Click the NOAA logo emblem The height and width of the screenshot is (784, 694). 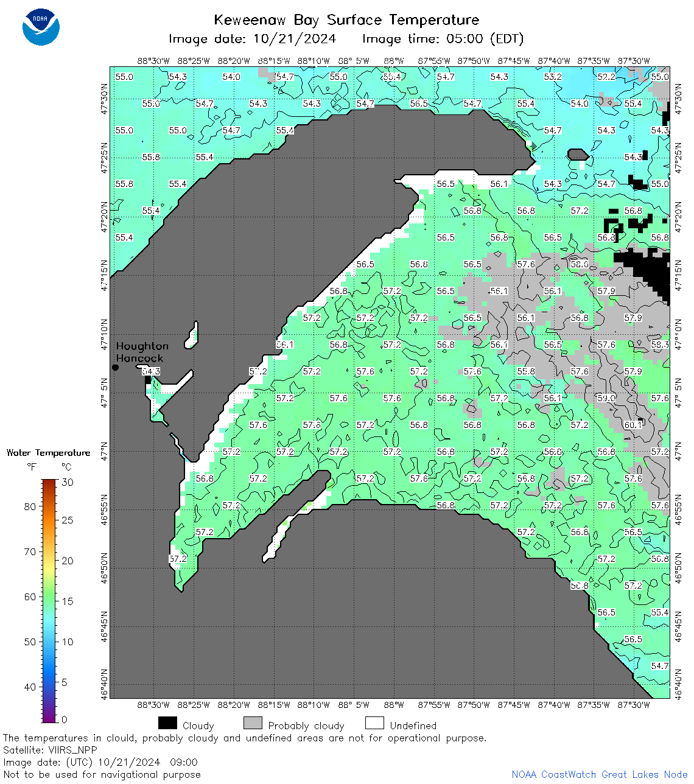click(x=41, y=27)
